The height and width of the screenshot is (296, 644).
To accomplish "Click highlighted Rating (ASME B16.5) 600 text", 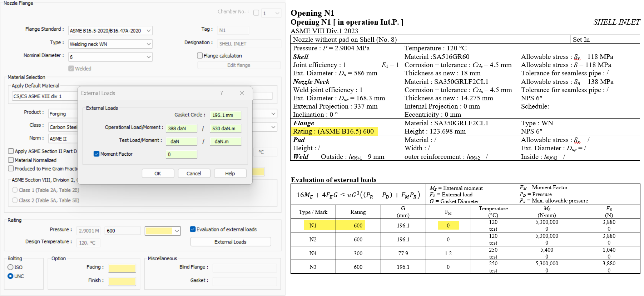I will click(335, 131).
